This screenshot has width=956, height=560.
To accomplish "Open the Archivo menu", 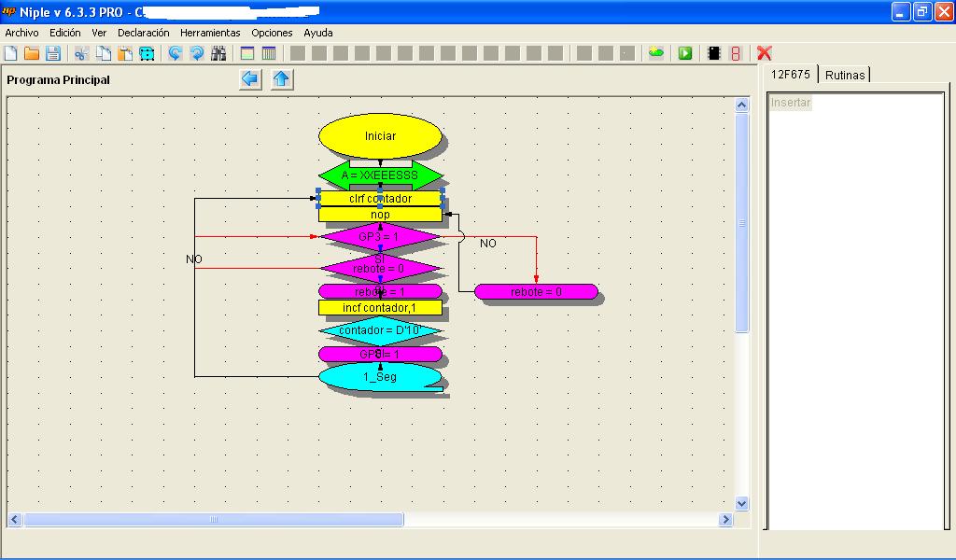I will click(x=22, y=33).
